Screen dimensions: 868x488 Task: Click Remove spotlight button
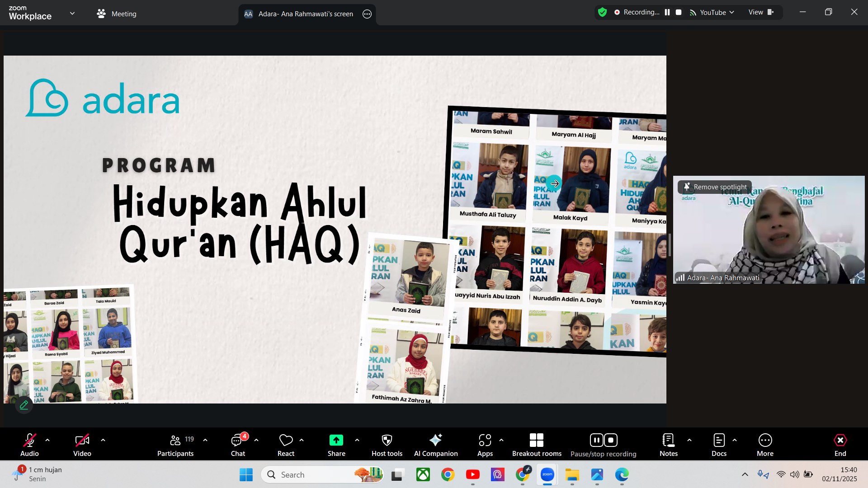click(715, 187)
